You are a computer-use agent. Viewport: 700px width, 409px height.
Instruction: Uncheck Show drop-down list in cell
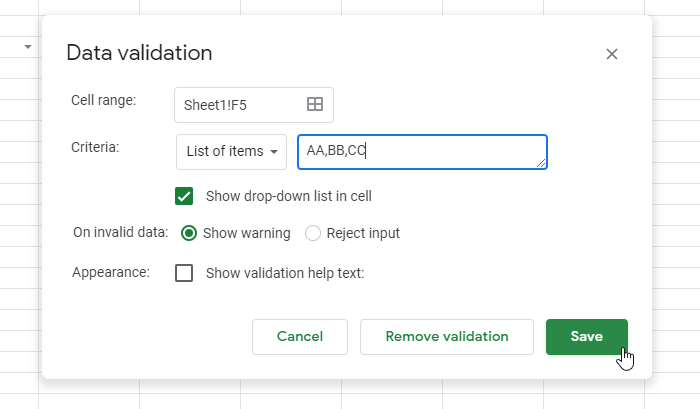coord(184,196)
